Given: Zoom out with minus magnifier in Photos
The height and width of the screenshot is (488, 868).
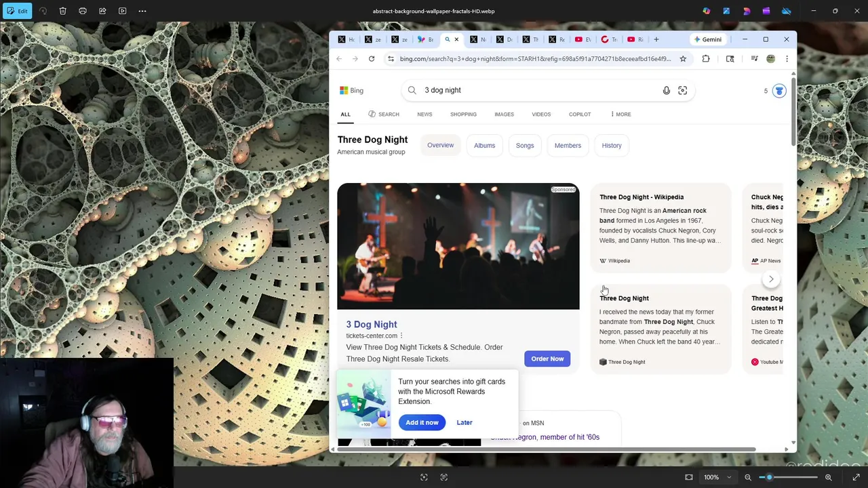Looking at the screenshot, I should [748, 477].
